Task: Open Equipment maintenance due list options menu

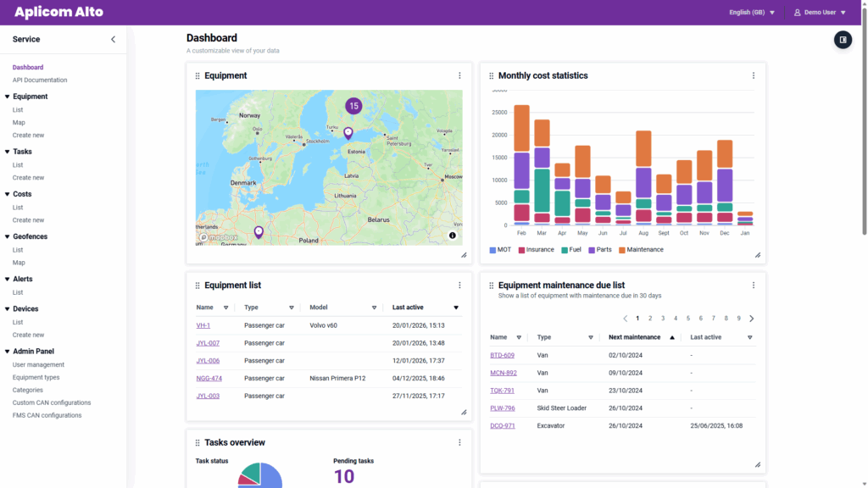Action: (753, 286)
